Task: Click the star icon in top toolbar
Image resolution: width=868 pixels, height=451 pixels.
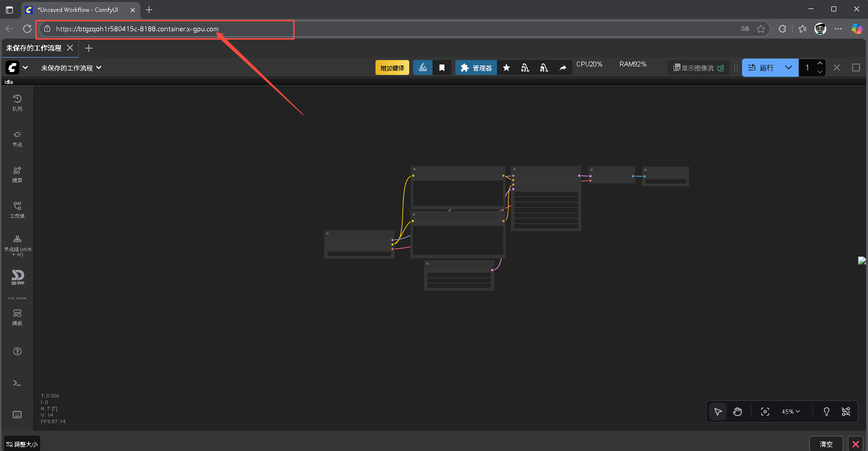Action: tap(506, 68)
